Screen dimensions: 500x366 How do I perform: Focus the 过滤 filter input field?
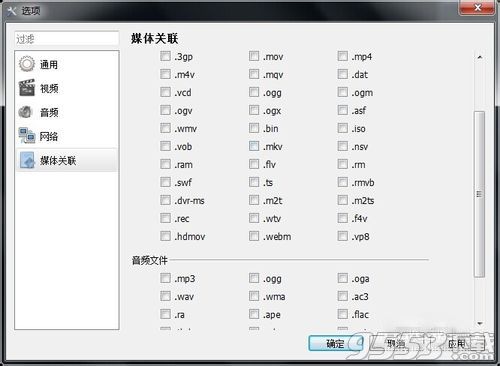click(67, 39)
